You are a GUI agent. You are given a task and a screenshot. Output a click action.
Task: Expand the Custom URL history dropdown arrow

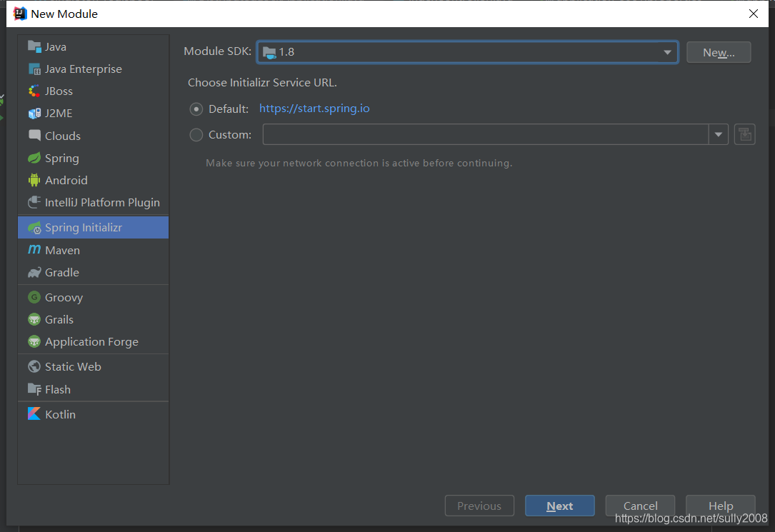coord(718,134)
